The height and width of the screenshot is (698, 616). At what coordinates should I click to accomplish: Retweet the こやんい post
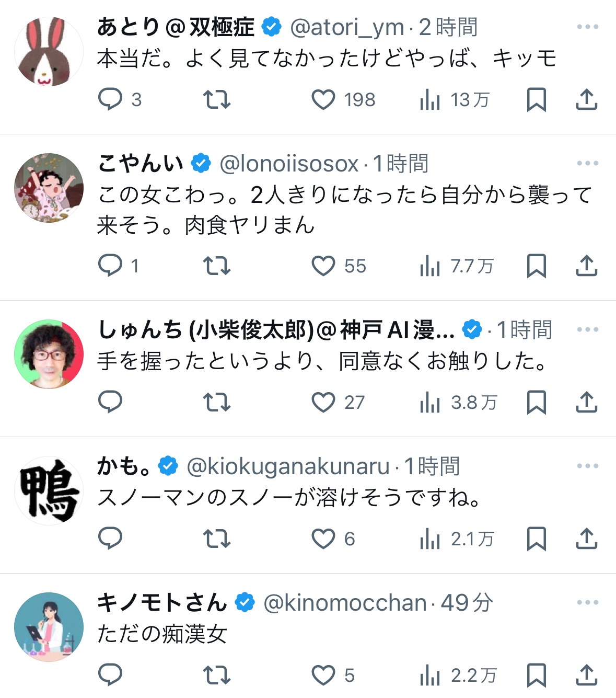(x=216, y=266)
